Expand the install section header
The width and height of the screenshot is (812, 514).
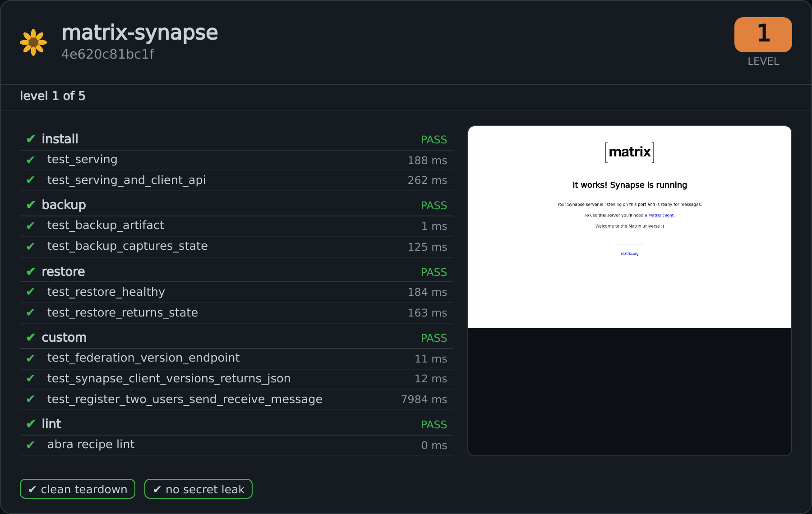pos(236,139)
